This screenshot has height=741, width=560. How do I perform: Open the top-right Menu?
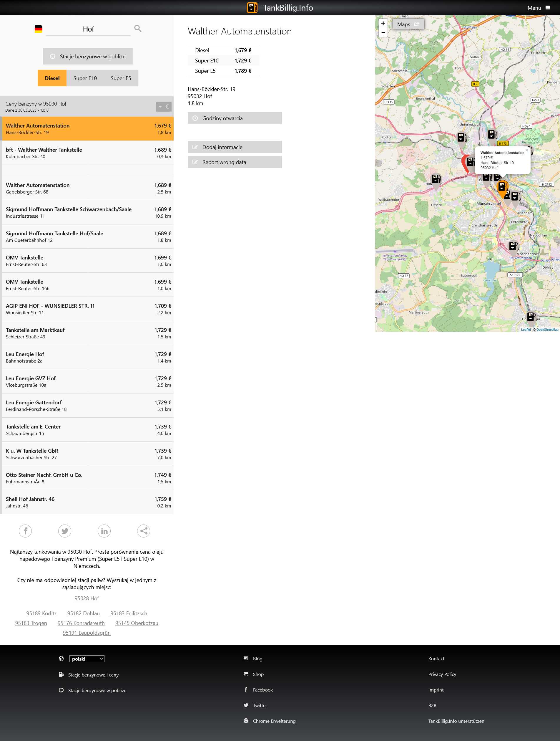[538, 8]
